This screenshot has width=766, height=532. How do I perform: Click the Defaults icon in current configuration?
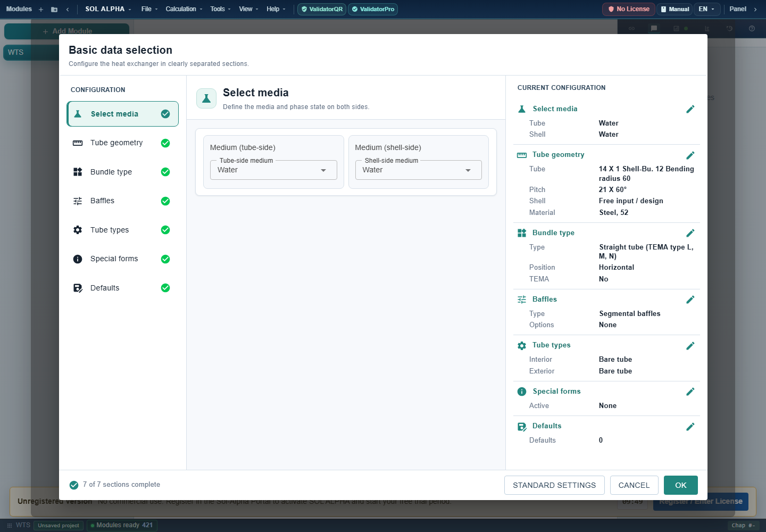coord(522,427)
